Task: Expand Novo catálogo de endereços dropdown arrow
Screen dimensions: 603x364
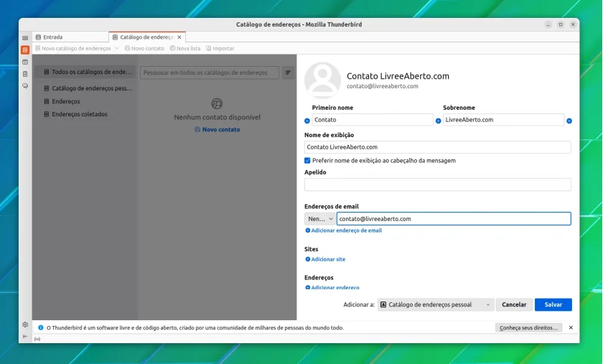Action: click(x=117, y=49)
